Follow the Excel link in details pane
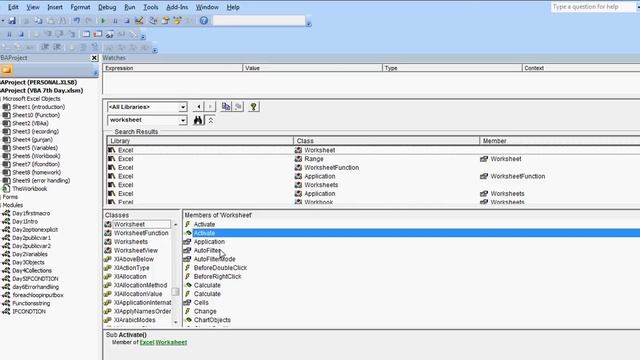Screen dimensions: 640x360 click(x=147, y=342)
